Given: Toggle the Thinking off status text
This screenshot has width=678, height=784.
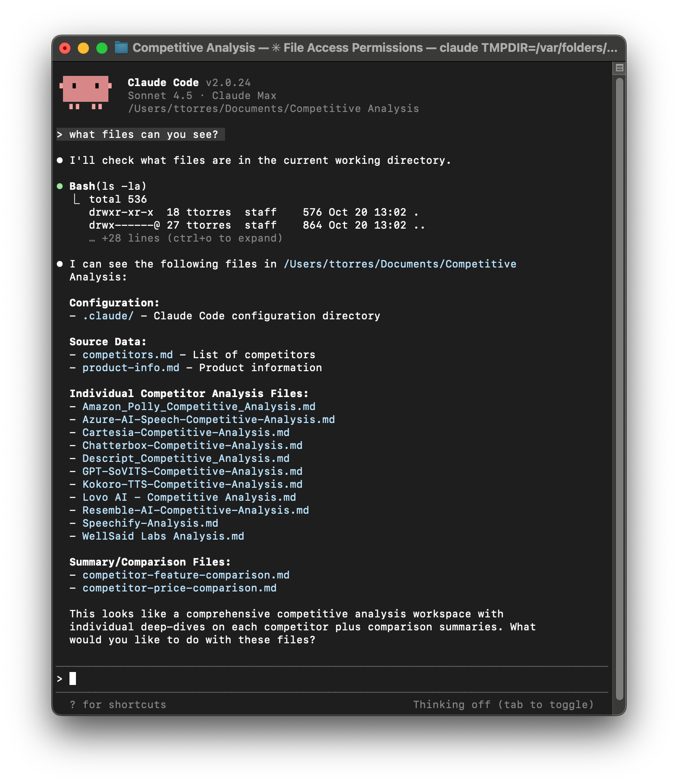Looking at the screenshot, I should point(503,704).
